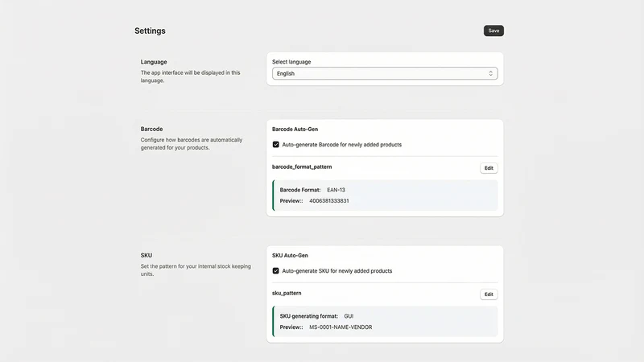Click the Language section heading

coord(154,62)
